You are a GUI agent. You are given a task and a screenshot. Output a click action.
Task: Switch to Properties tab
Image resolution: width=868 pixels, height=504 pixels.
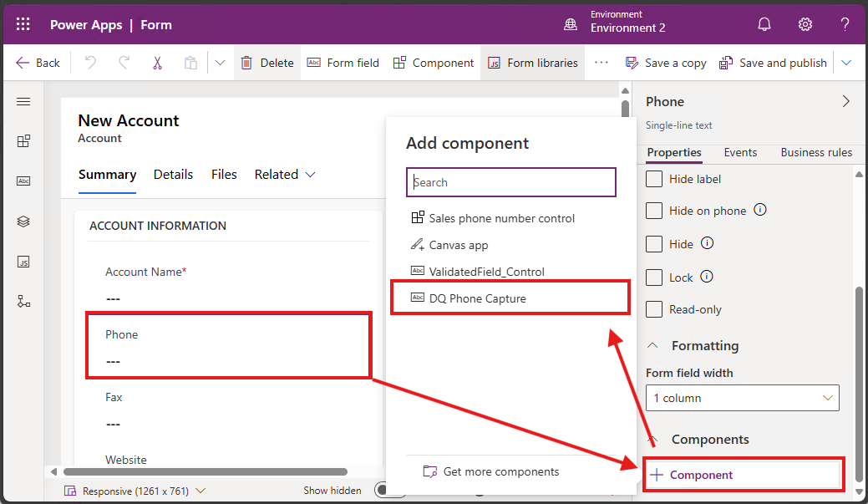coord(674,152)
